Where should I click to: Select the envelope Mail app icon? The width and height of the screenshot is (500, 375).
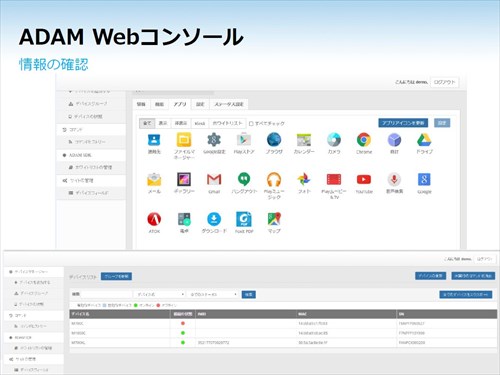pos(154,180)
